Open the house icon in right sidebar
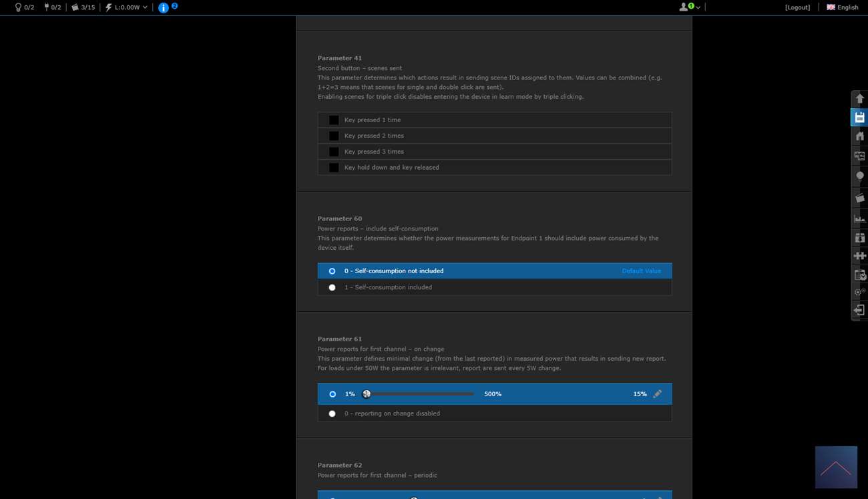The width and height of the screenshot is (868, 499). point(859,136)
